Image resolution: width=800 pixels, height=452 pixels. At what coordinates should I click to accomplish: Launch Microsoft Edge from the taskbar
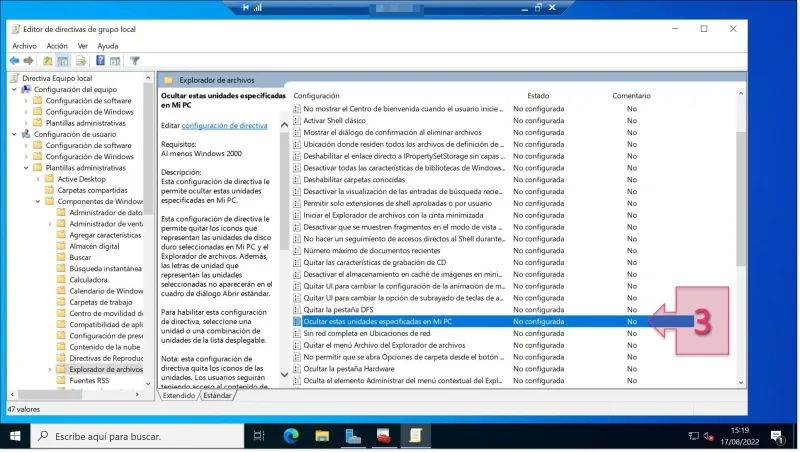coord(291,436)
